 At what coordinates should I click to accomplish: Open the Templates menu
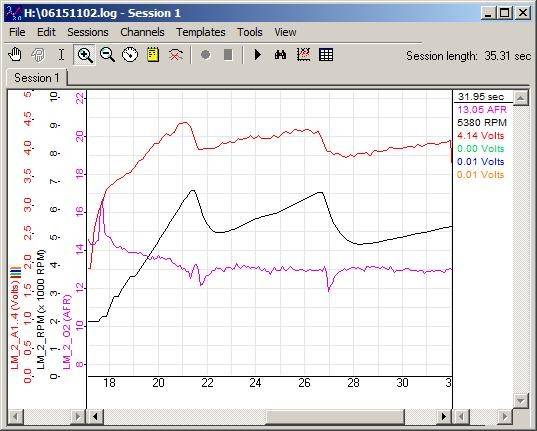pyautogui.click(x=201, y=32)
